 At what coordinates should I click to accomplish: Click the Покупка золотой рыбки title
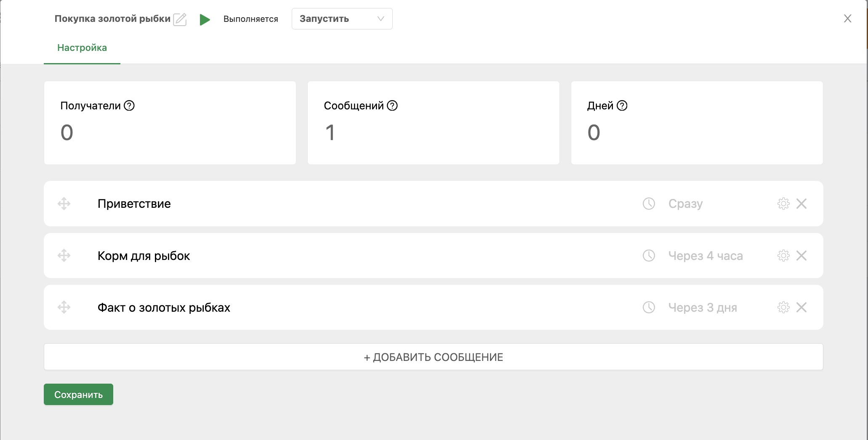coord(112,19)
